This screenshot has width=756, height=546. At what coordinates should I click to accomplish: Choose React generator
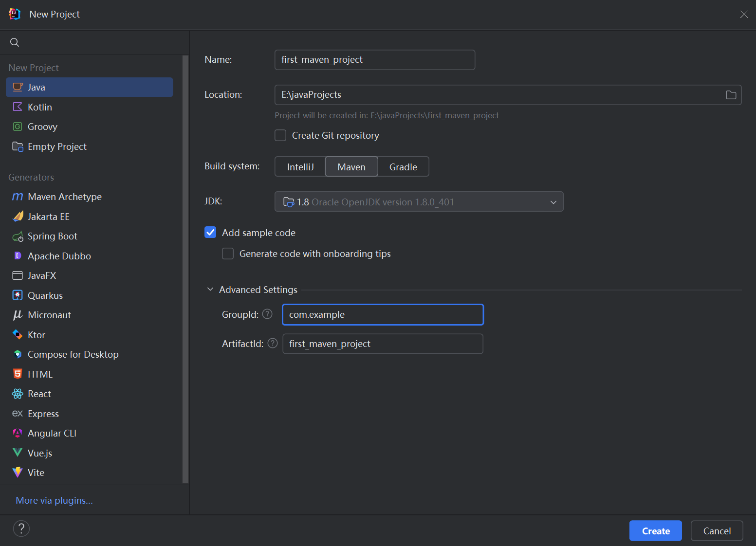coord(90,394)
